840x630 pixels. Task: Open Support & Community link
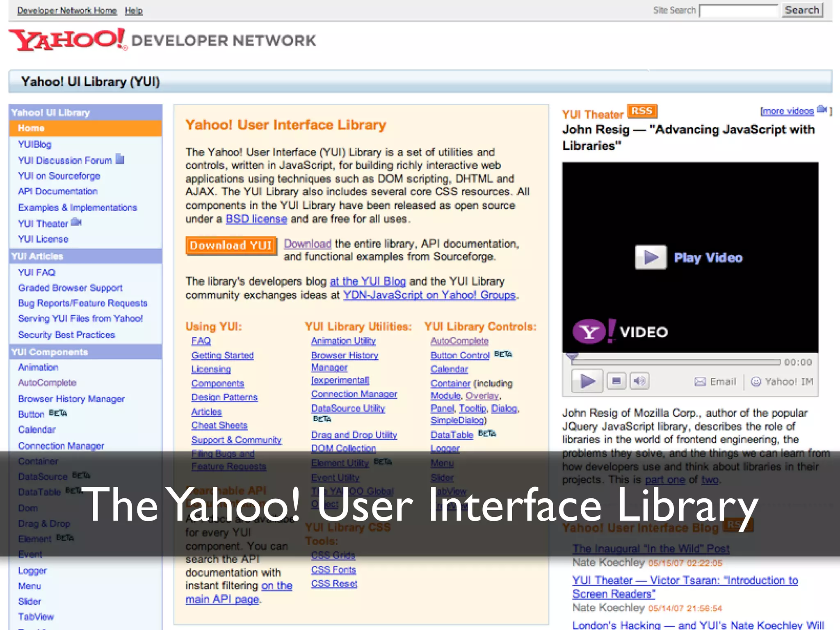point(237,440)
